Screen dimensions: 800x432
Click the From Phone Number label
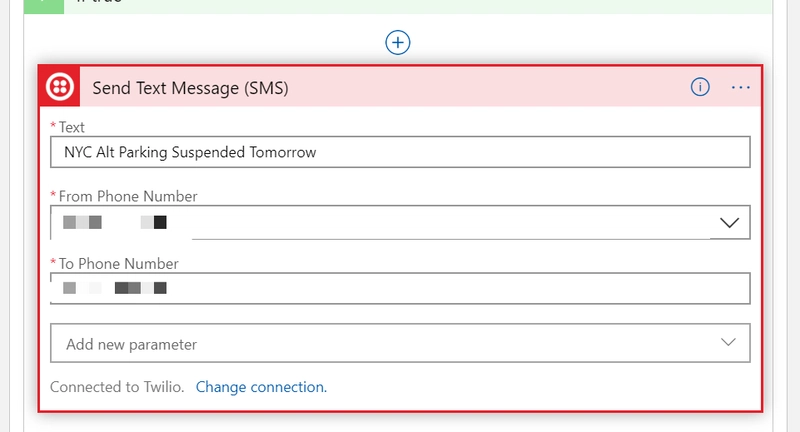(128, 196)
